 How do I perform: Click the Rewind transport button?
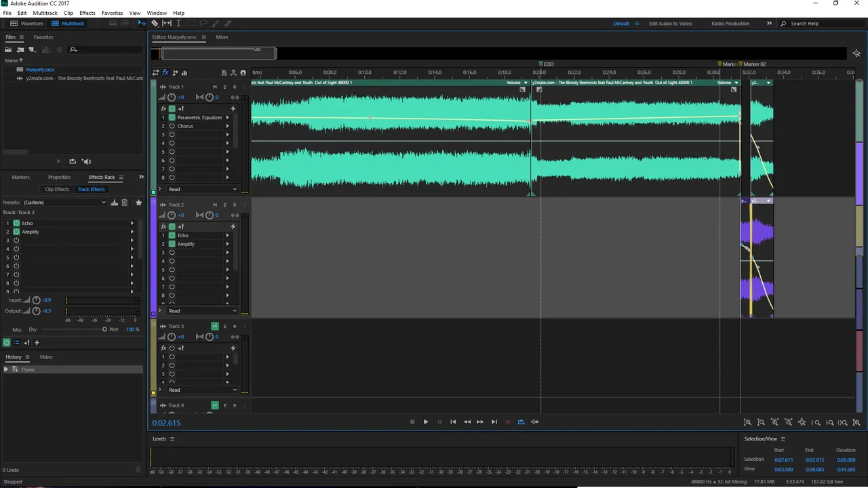click(467, 422)
